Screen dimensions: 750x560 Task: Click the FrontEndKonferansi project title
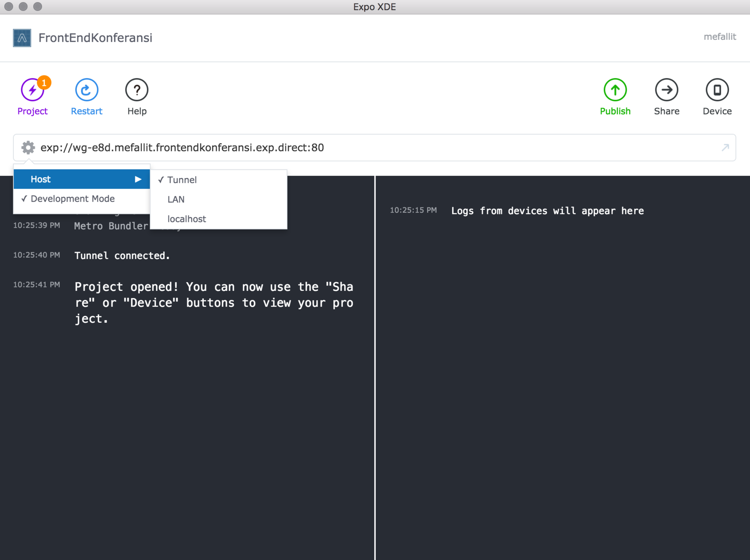(x=95, y=38)
